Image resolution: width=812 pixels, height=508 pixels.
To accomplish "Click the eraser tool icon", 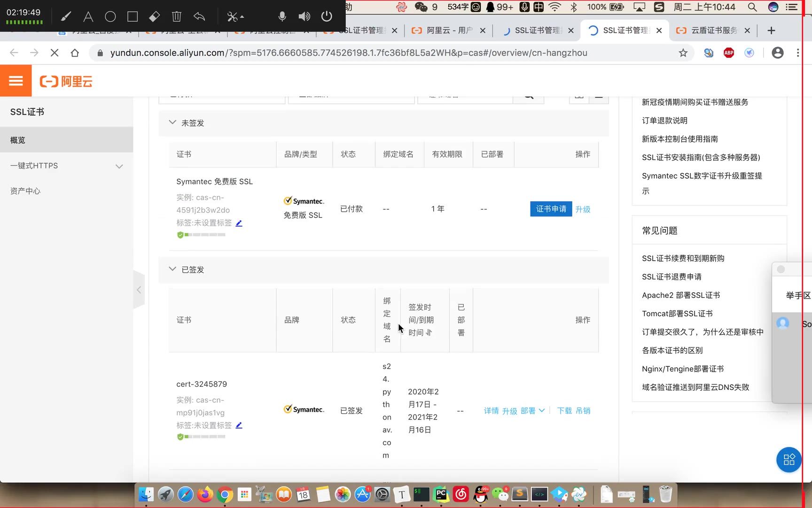I will tap(154, 17).
